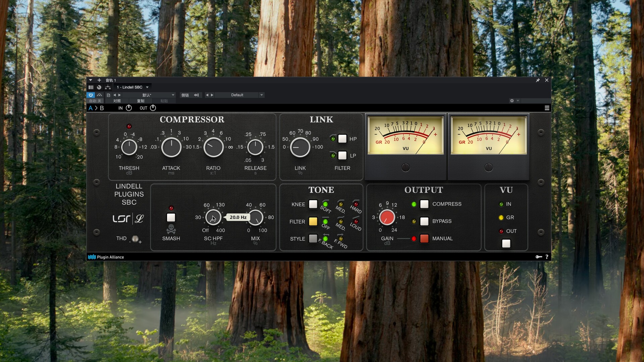
Task: Click the THRESH knob
Action: tap(129, 147)
